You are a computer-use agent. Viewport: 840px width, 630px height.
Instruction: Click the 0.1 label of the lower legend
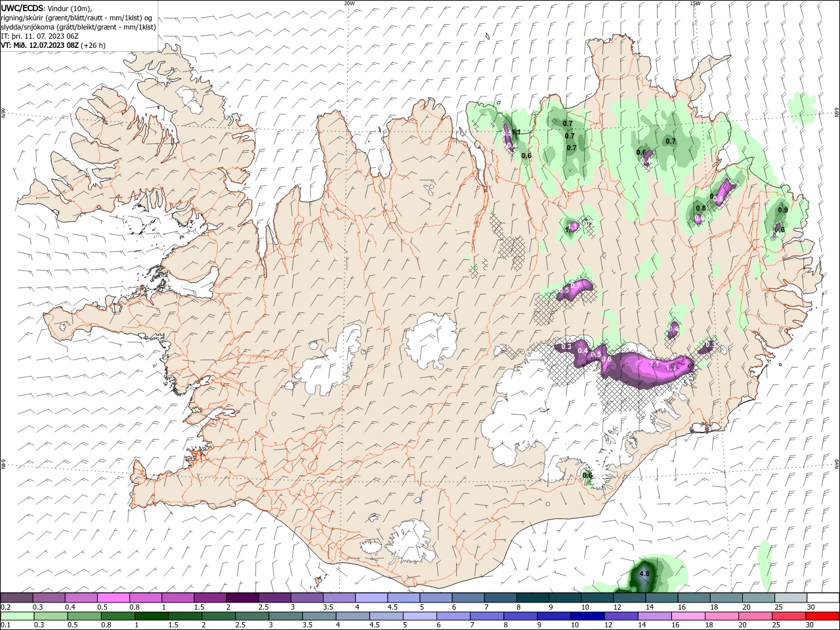click(x=5, y=624)
